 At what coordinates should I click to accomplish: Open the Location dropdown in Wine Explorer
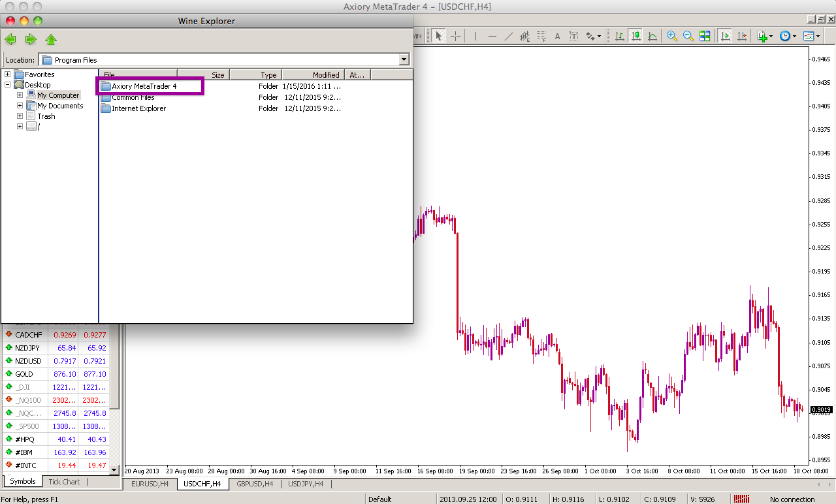pos(404,60)
